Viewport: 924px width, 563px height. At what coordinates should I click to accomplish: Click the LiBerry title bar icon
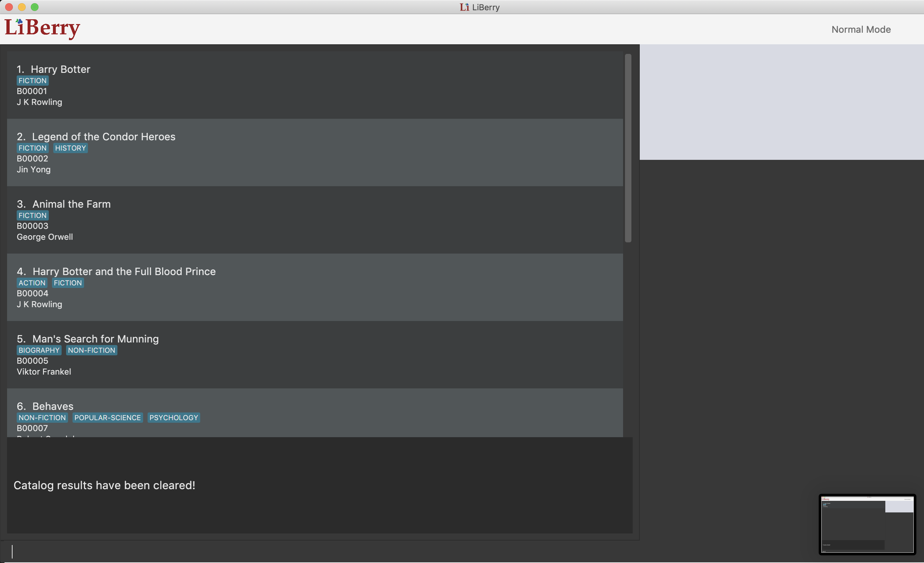coord(464,7)
